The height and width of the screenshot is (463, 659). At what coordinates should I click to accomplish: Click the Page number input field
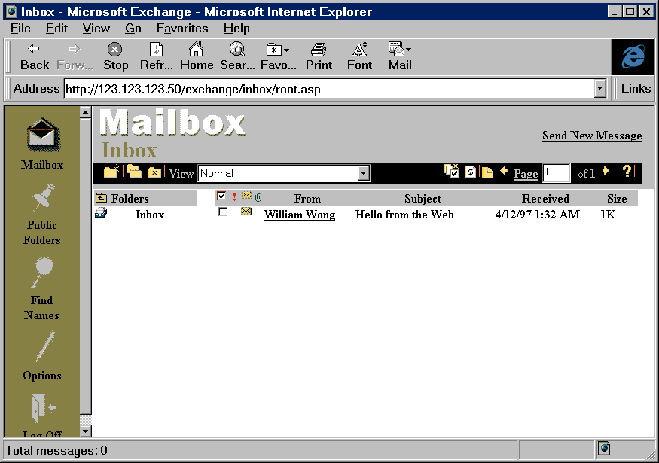click(x=556, y=173)
